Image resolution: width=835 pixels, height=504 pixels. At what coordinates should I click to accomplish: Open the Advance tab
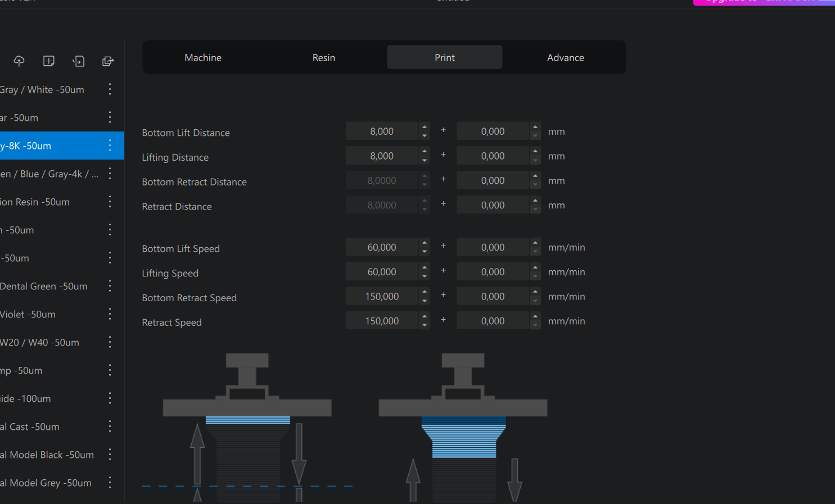[566, 57]
